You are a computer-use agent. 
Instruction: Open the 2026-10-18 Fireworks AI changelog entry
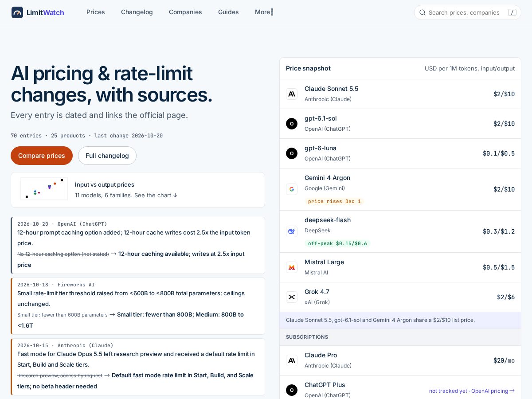click(138, 306)
